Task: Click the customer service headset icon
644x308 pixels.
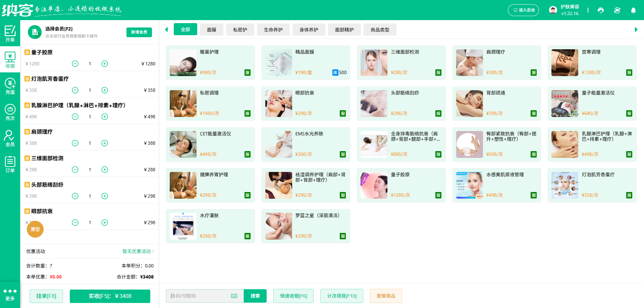Action: point(601,10)
